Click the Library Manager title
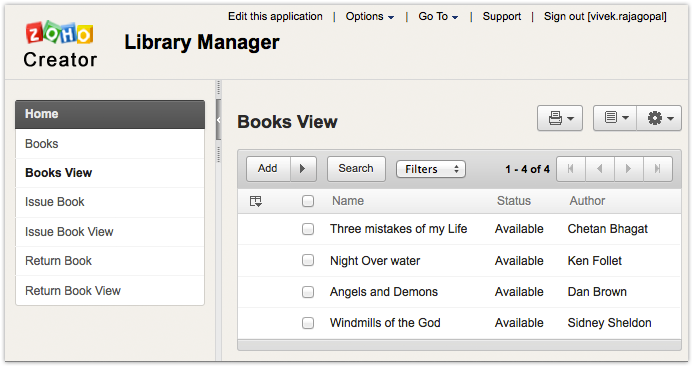 (202, 42)
